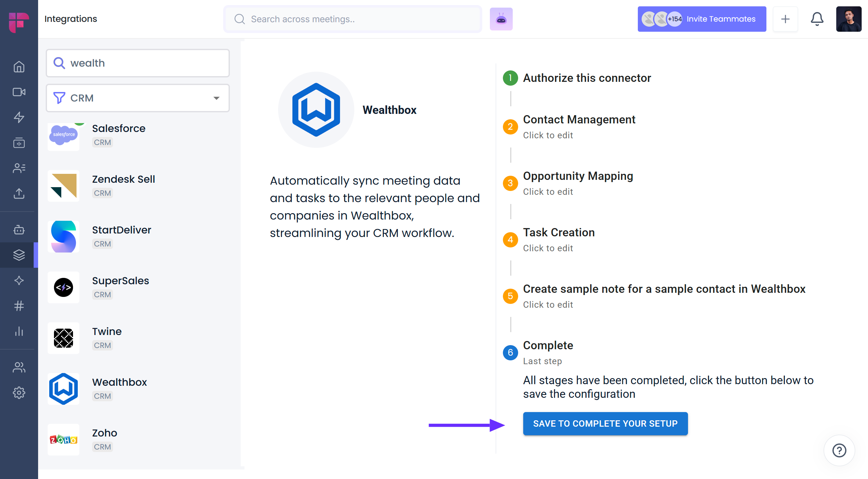Screen dimensions: 868x479
Task: Open the upload icon in the sidebar
Action: [x=19, y=193]
